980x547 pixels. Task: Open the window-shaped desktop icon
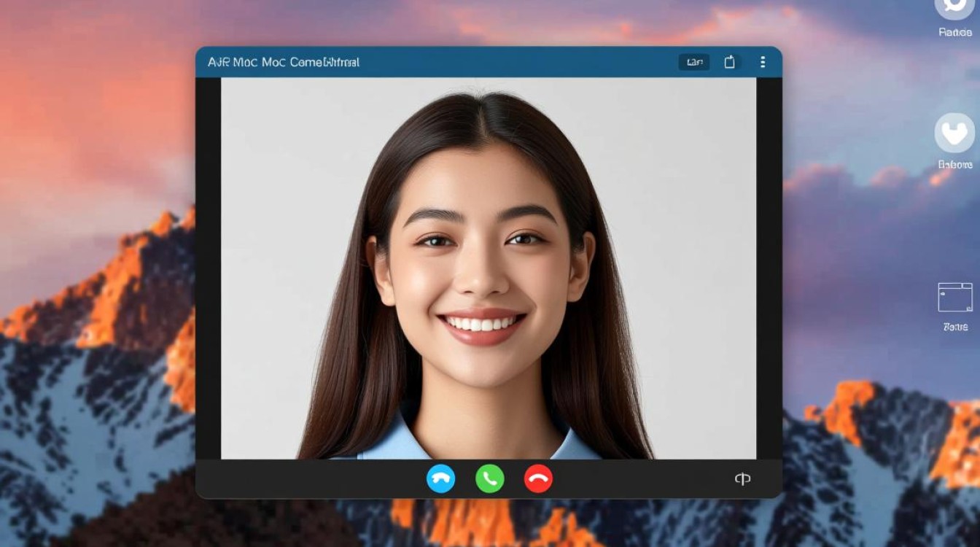(x=955, y=298)
